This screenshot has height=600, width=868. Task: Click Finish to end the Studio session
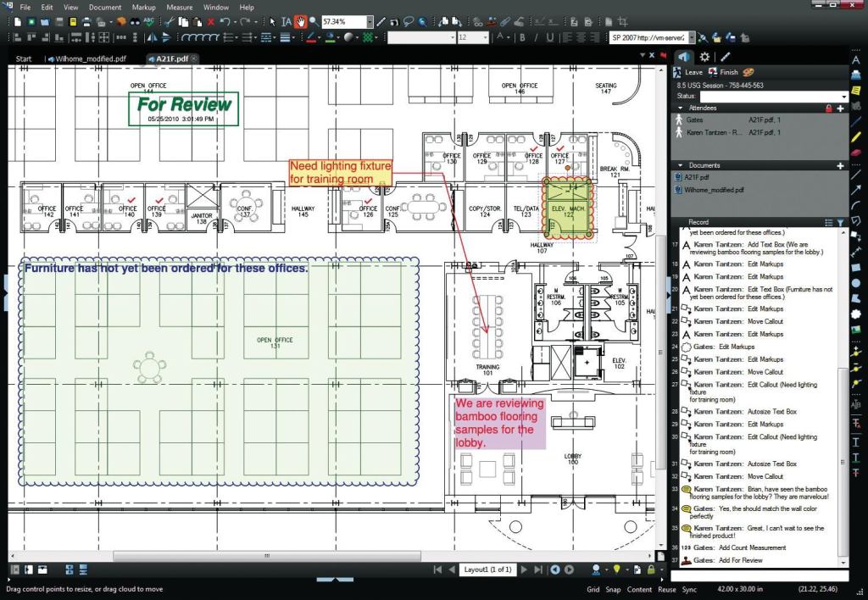[x=729, y=72]
